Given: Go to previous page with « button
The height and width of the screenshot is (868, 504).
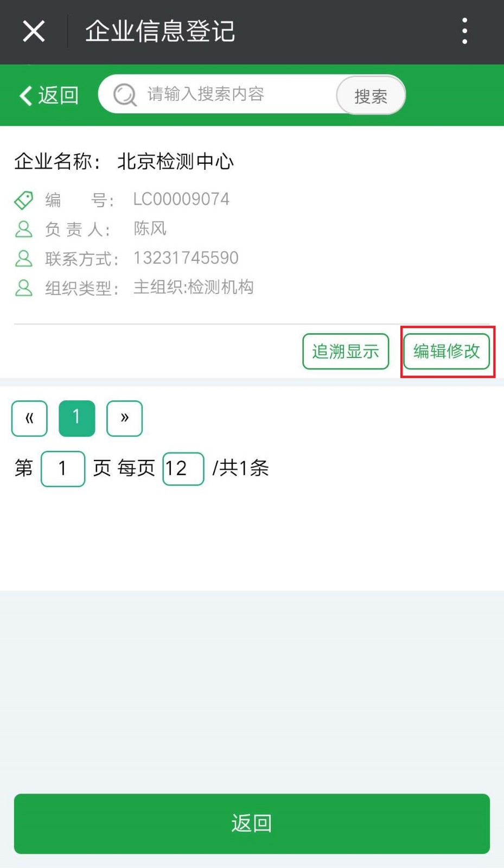Looking at the screenshot, I should [x=29, y=418].
